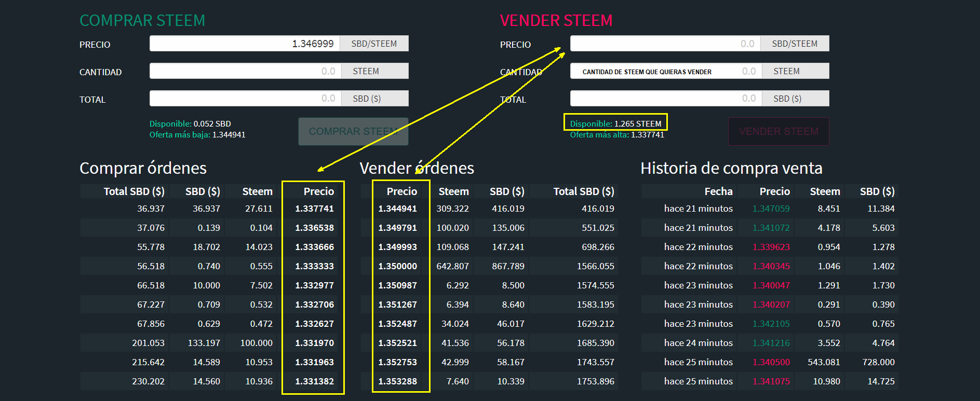Image resolution: width=980 pixels, height=401 pixels.
Task: Click history price 1.340047
Action: (x=771, y=285)
